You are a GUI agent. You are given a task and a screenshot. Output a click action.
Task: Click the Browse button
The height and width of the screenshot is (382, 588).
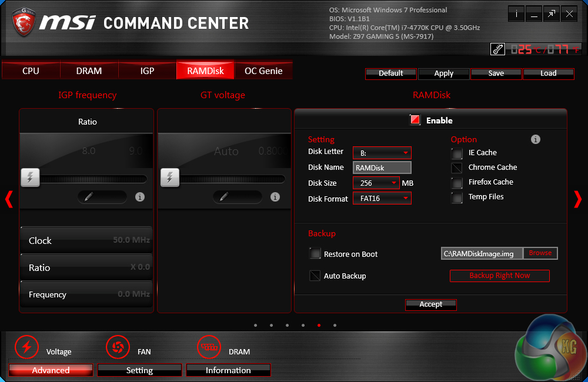(x=540, y=253)
